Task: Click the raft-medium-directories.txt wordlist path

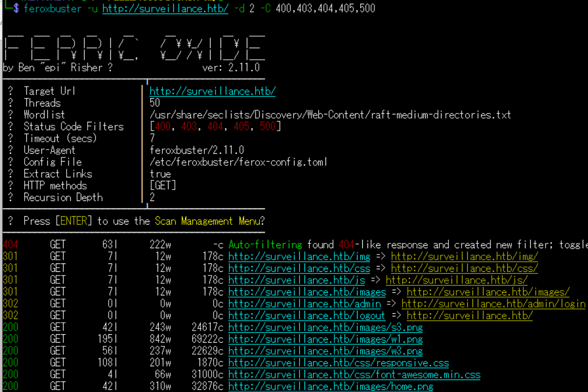Action: tap(330, 115)
